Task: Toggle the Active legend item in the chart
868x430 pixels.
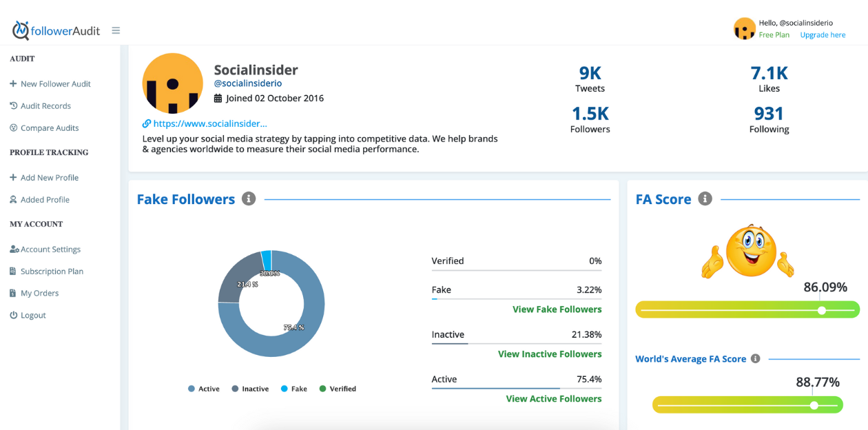Action: pyautogui.click(x=203, y=389)
